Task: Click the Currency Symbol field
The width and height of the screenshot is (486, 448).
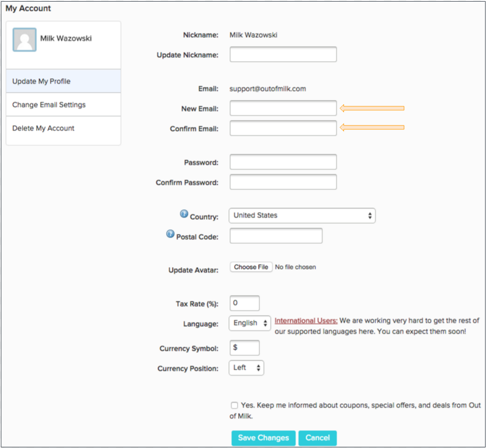Action: pos(245,348)
